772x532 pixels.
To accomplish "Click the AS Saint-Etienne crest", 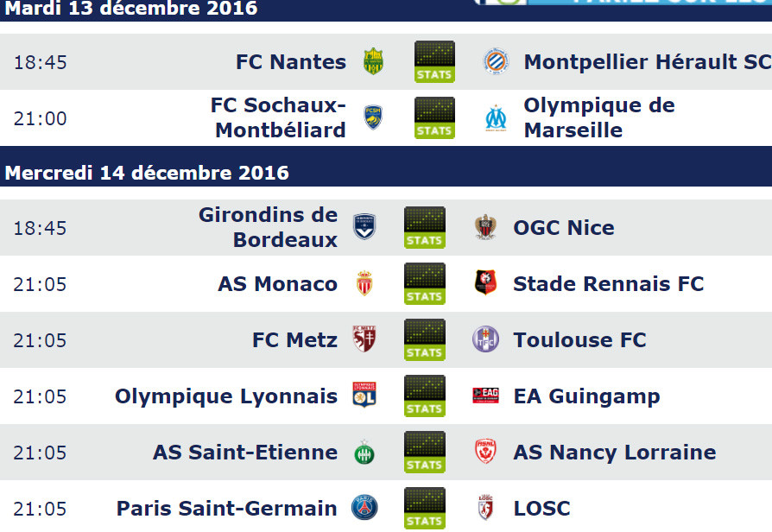I will coord(364,453).
